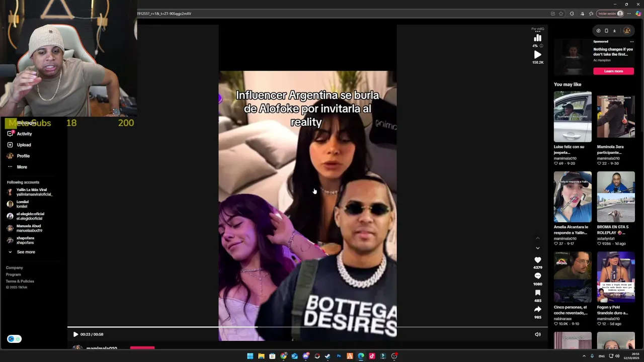Screen dimensions: 644x362
Task: Click Terms & Policies footer link
Action: point(20,281)
